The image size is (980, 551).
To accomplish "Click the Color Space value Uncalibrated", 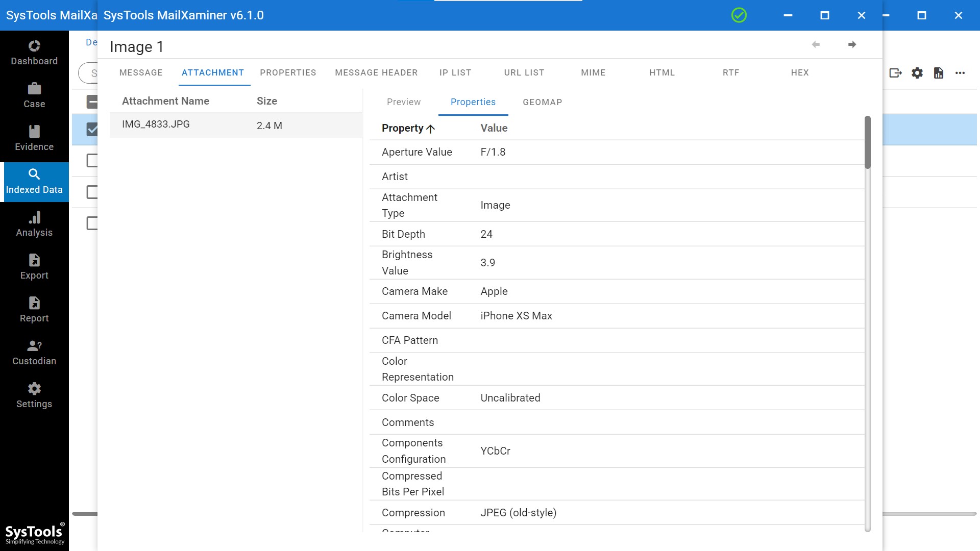I will [x=510, y=398].
